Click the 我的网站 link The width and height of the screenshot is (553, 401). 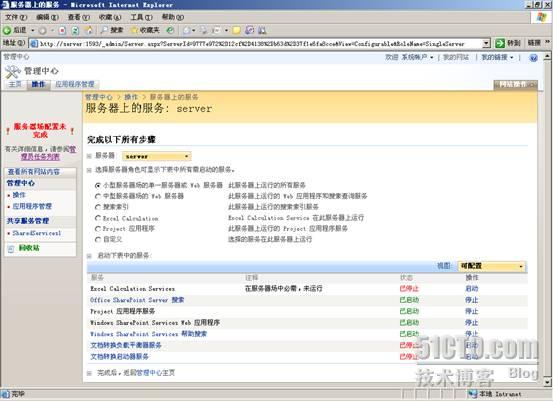[x=456, y=57]
